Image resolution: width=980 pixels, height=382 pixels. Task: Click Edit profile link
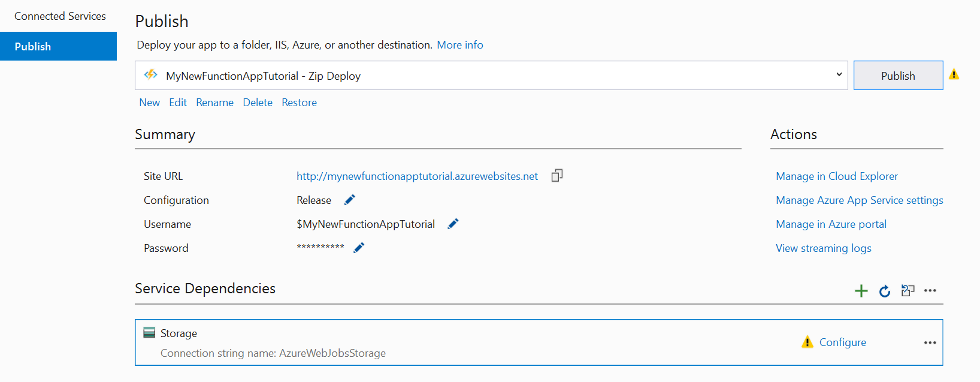tap(178, 103)
